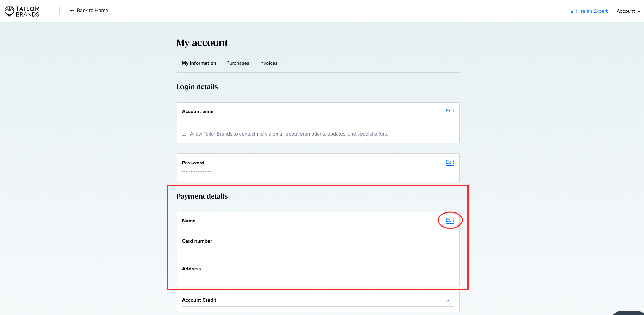Click the My account heading

click(202, 43)
